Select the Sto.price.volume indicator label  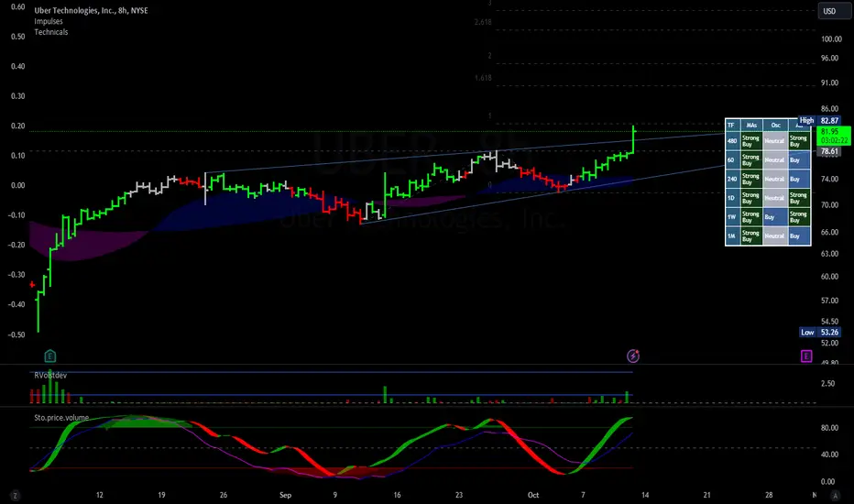click(61, 418)
